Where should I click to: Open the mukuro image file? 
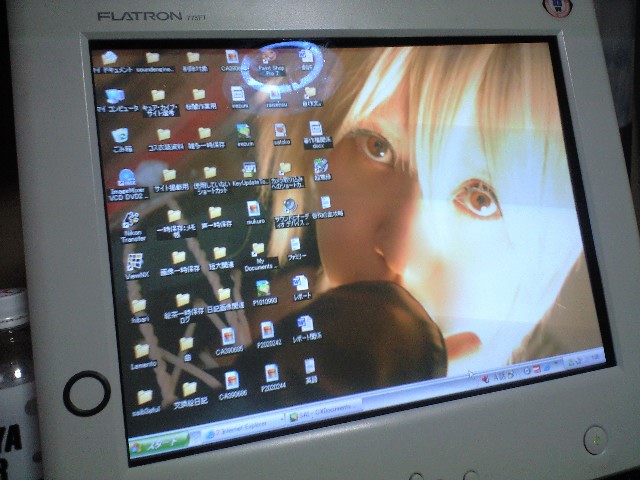pos(255,213)
